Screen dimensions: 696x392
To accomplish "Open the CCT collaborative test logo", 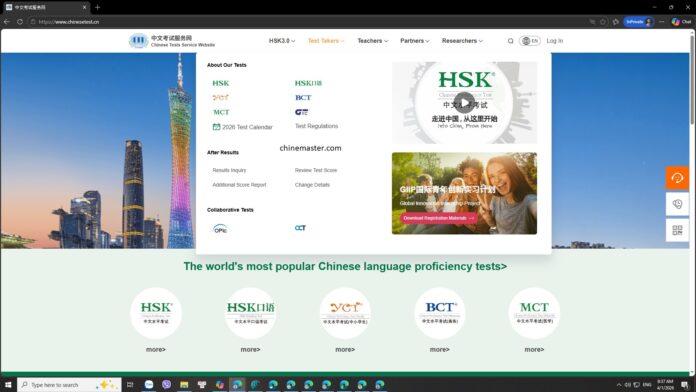I will tap(301, 228).
